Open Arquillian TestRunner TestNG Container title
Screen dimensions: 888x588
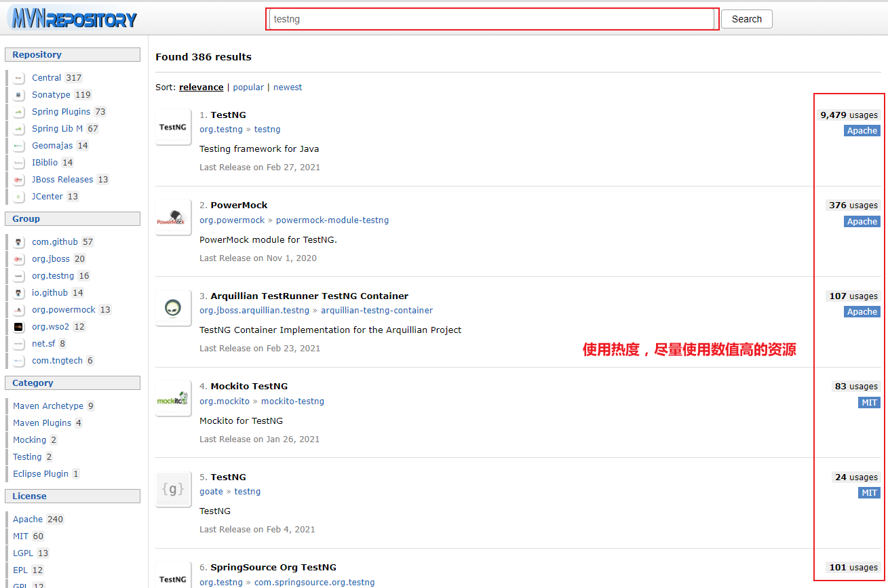pyautogui.click(x=309, y=296)
